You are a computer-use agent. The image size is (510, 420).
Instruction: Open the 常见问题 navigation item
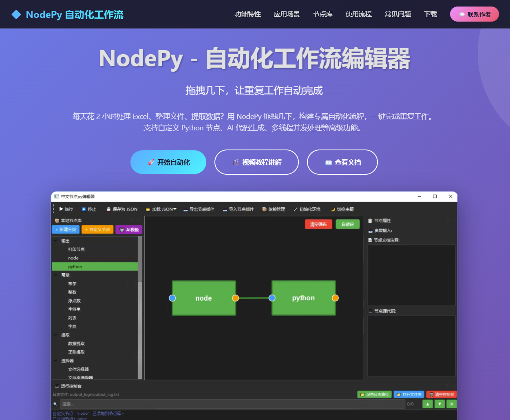pos(397,14)
